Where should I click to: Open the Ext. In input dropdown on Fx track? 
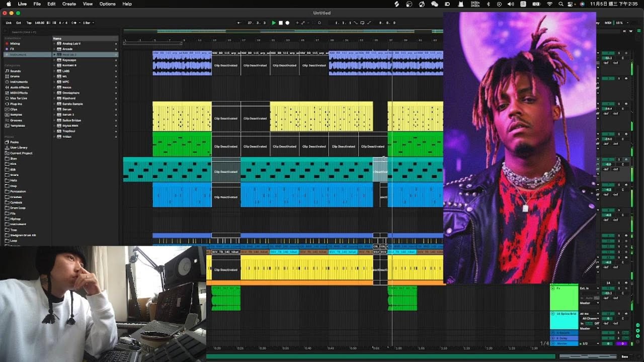(589, 288)
